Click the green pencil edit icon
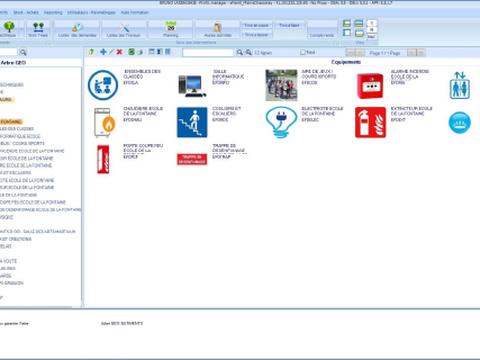This screenshot has height=360, width=480. 111,52
